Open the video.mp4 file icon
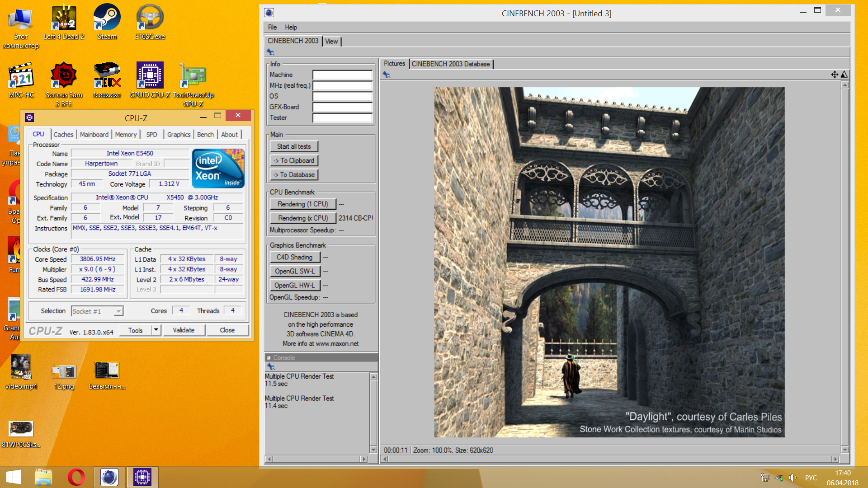The height and width of the screenshot is (488, 868). (21, 372)
